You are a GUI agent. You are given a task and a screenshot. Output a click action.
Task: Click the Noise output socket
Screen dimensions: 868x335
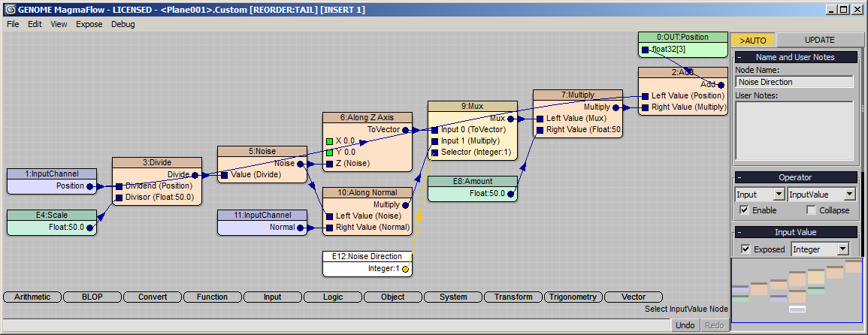[300, 164]
